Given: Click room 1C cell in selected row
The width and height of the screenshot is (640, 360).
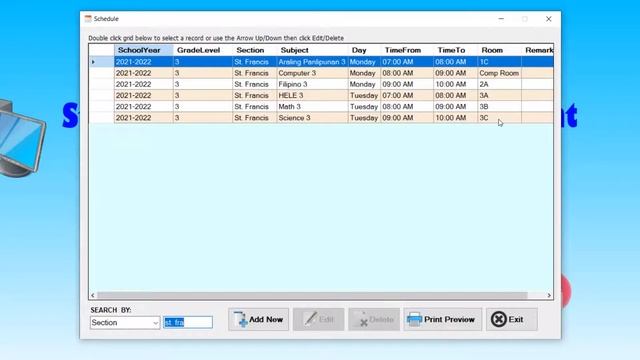Looking at the screenshot, I should (x=499, y=62).
